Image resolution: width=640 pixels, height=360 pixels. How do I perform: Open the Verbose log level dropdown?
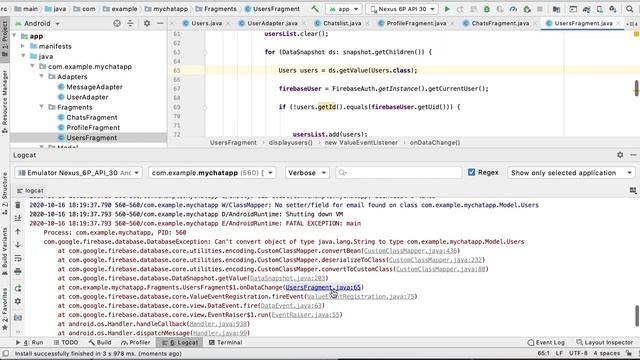click(x=307, y=173)
